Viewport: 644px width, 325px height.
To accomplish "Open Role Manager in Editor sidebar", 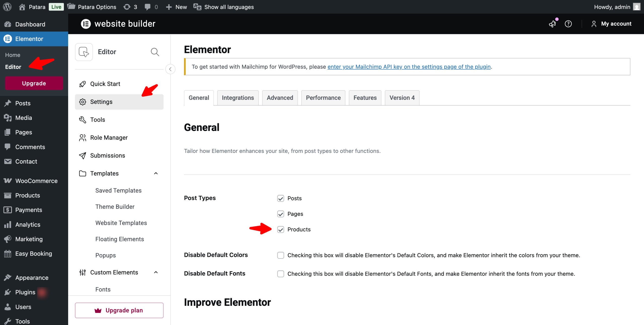I will pyautogui.click(x=109, y=138).
